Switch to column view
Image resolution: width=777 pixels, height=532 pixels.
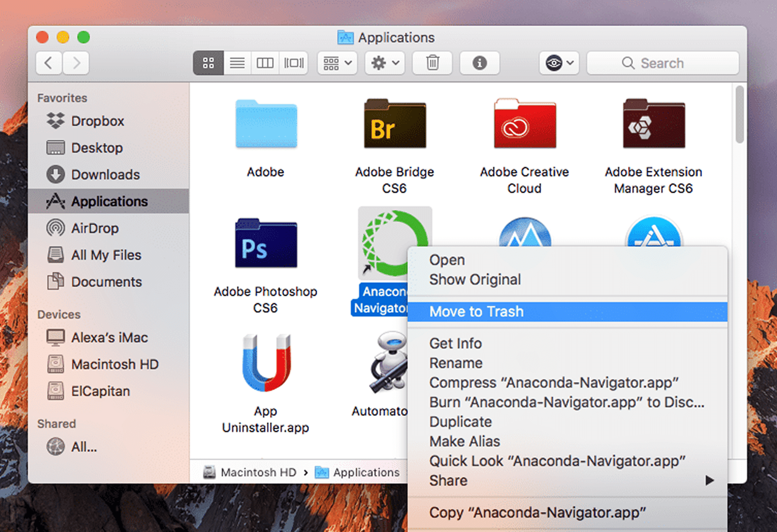(x=265, y=63)
